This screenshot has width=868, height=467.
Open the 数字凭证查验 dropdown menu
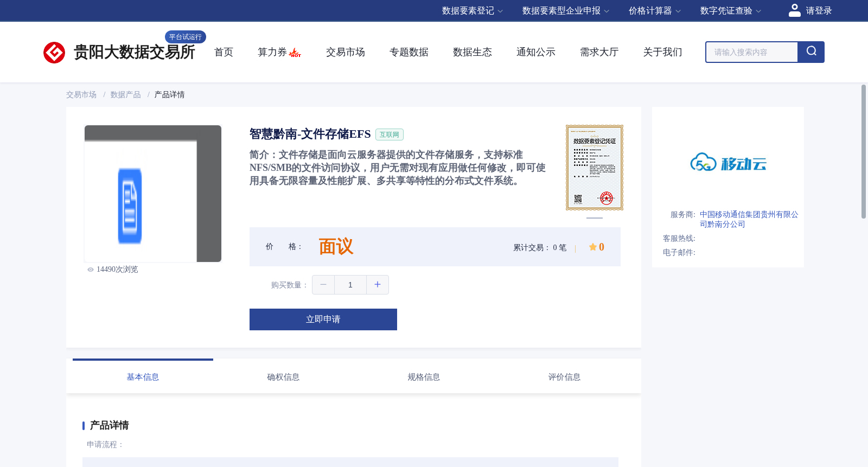tap(731, 11)
